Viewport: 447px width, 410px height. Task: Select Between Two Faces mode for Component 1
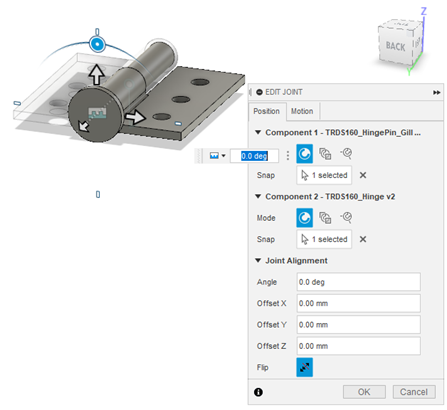325,154
